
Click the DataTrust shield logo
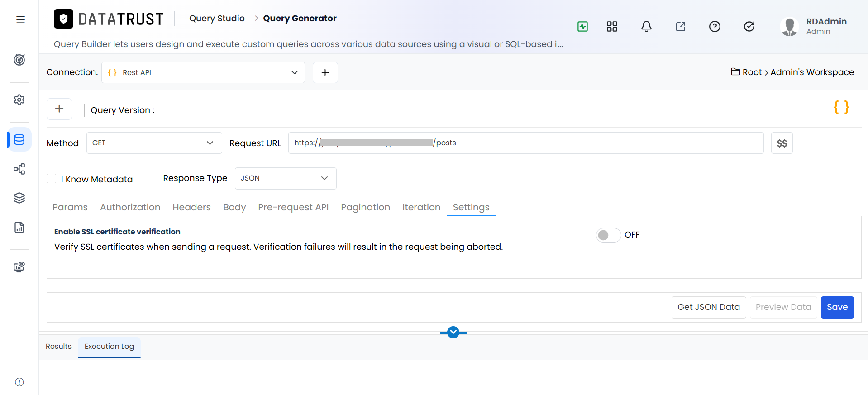click(63, 19)
